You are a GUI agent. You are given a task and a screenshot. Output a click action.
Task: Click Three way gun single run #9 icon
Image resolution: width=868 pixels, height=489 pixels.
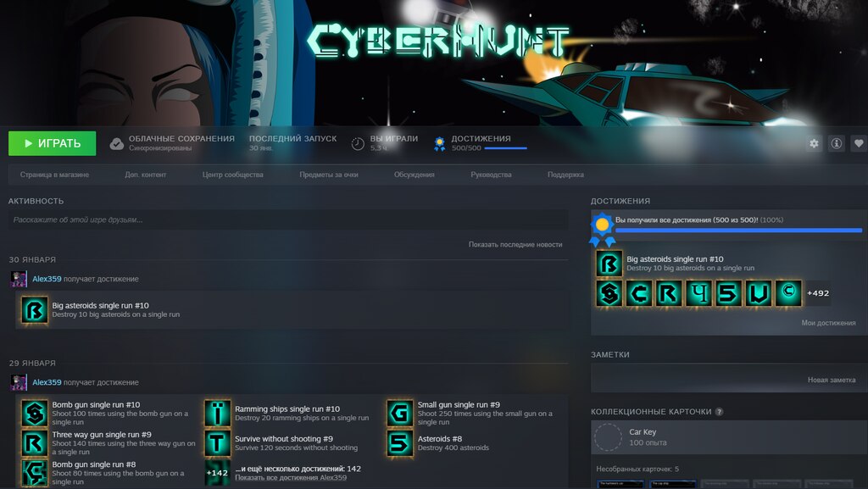tap(34, 443)
